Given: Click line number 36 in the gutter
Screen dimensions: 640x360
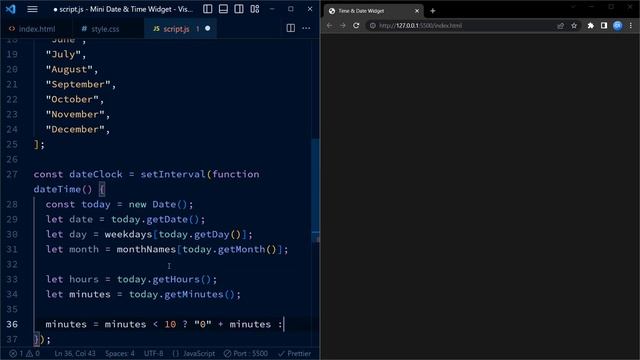Looking at the screenshot, I should (x=12, y=324).
